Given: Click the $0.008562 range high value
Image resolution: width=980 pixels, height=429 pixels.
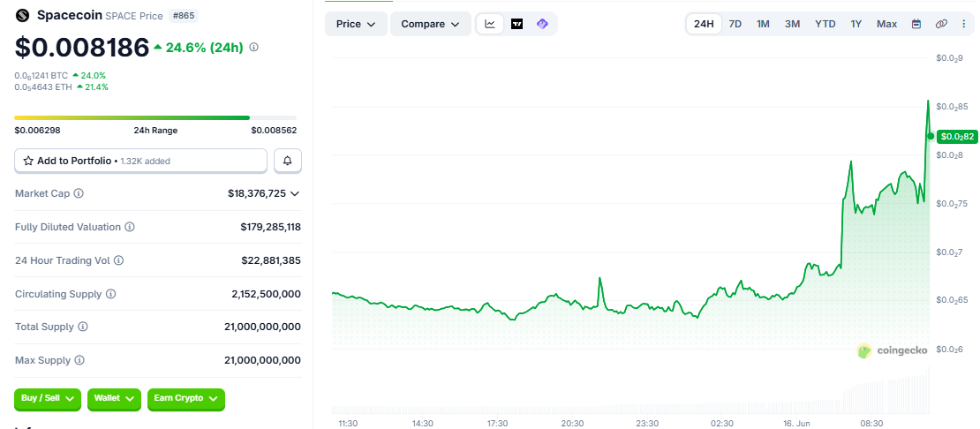Looking at the screenshot, I should (x=274, y=131).
